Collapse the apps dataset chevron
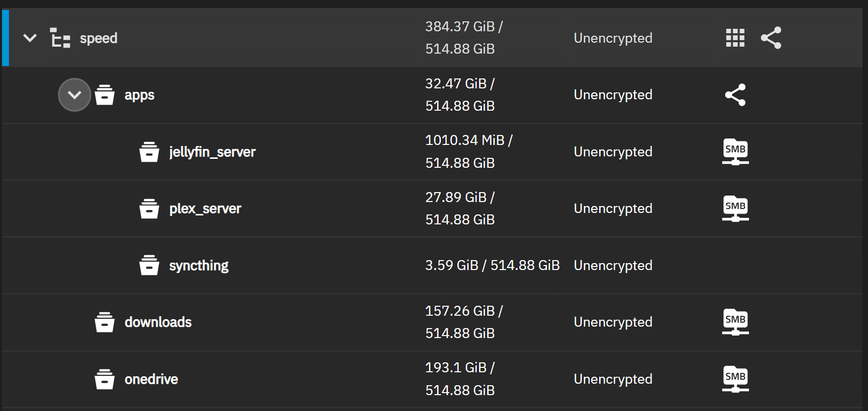The height and width of the screenshot is (411, 868). click(74, 95)
